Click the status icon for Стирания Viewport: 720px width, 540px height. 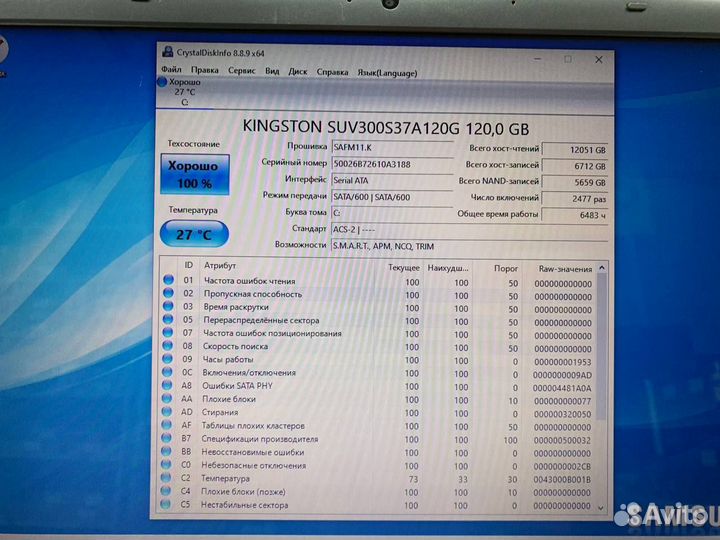[167, 411]
